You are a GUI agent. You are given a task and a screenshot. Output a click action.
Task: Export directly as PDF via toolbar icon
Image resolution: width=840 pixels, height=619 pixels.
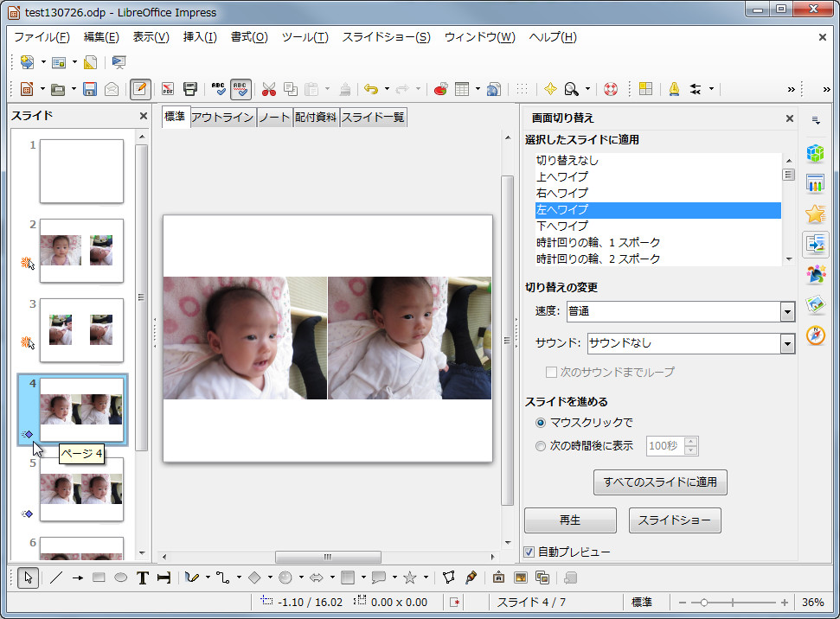167,89
